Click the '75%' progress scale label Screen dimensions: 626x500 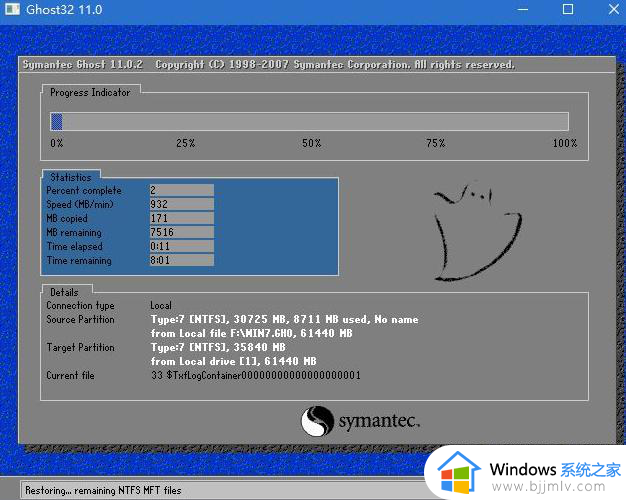(x=436, y=143)
